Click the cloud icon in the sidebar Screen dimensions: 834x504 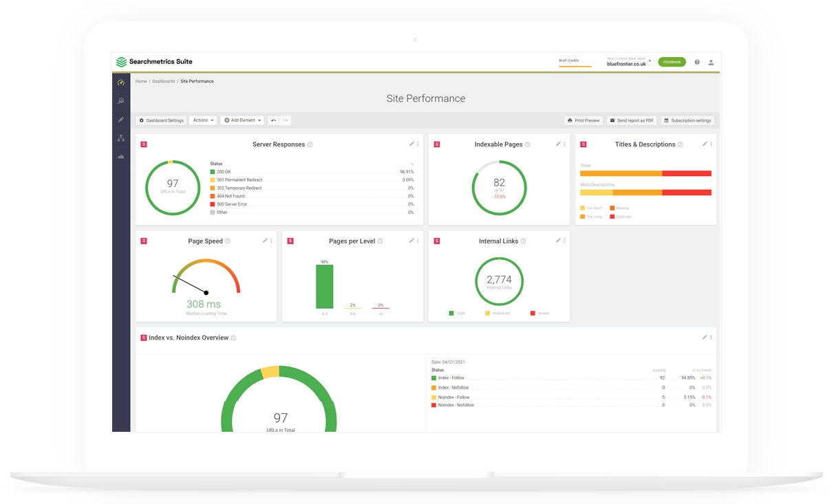point(121,157)
